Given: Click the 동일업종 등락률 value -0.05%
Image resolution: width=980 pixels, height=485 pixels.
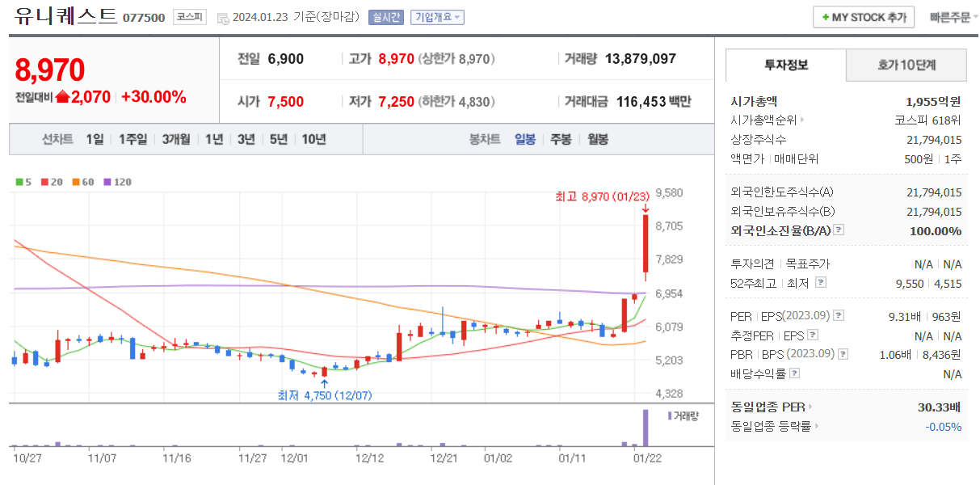Looking at the screenshot, I should click(x=944, y=426).
